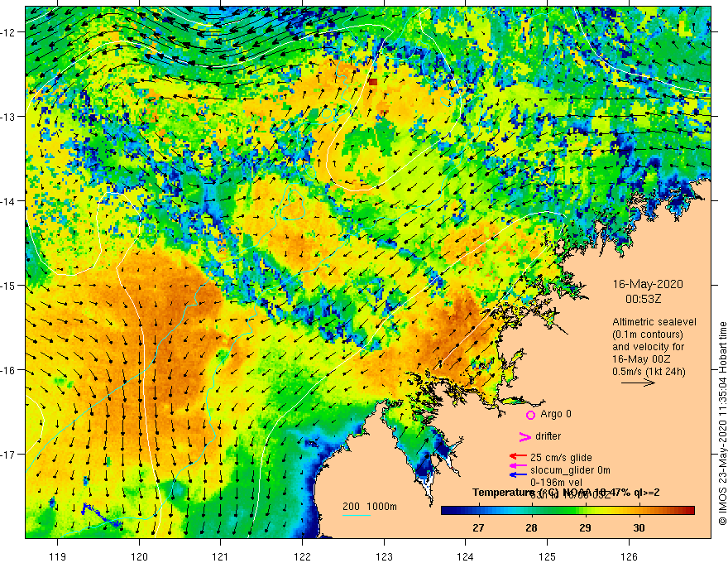728x563 pixels.
Task: Click longitude axis label 124
Action: point(465,557)
